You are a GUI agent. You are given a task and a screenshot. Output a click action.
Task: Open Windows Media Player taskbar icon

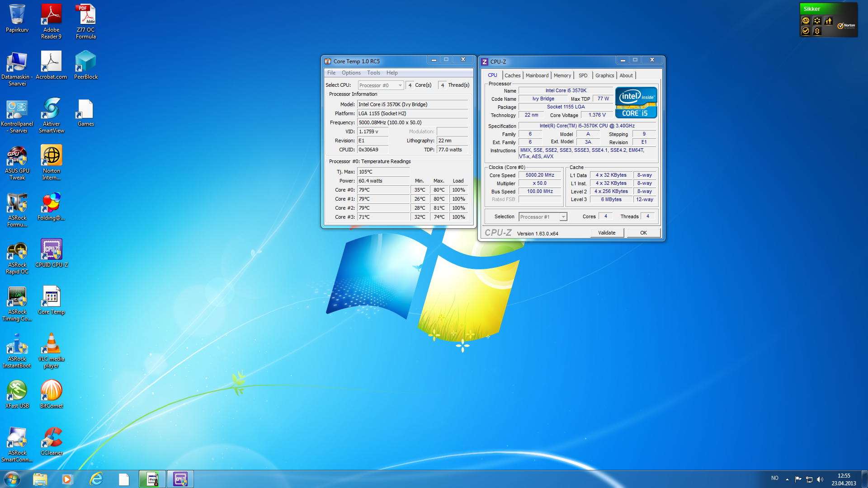(67, 479)
